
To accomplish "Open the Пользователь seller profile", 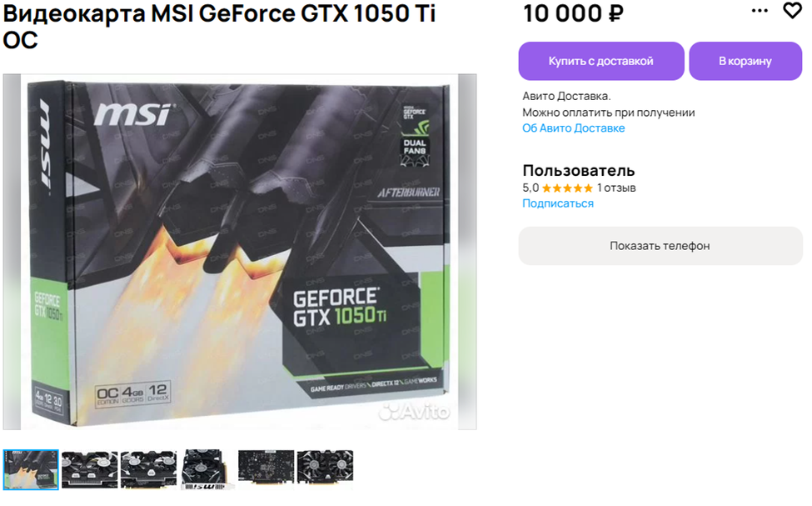I will click(x=579, y=171).
